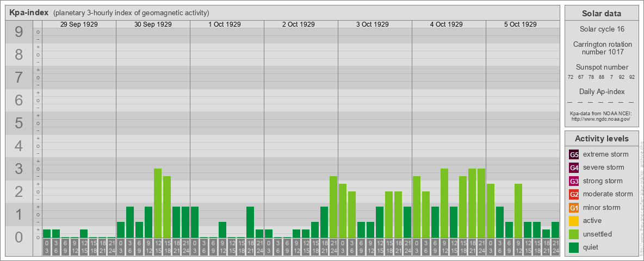Click the G5 extreme storm badge
Viewport: 644px width, 261px height.
pos(574,155)
